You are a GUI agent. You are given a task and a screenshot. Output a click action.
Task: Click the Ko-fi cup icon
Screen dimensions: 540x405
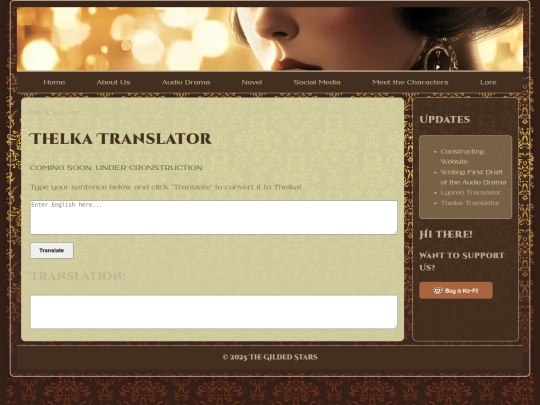coord(437,291)
